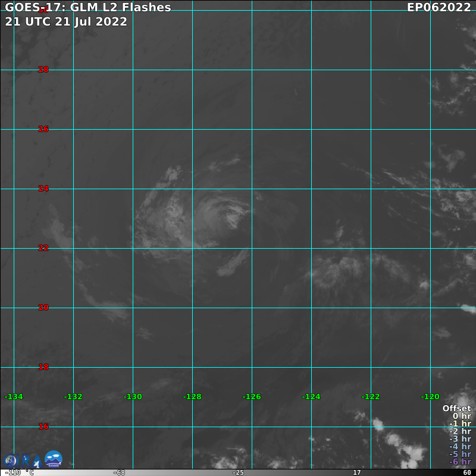Click the 21 UTC 21 Jul 2022 timestamp

point(66,21)
